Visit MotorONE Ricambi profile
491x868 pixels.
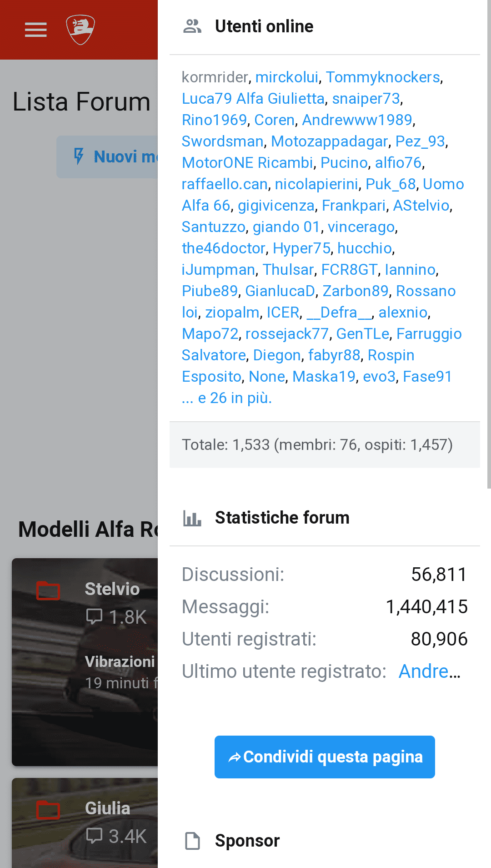247,163
